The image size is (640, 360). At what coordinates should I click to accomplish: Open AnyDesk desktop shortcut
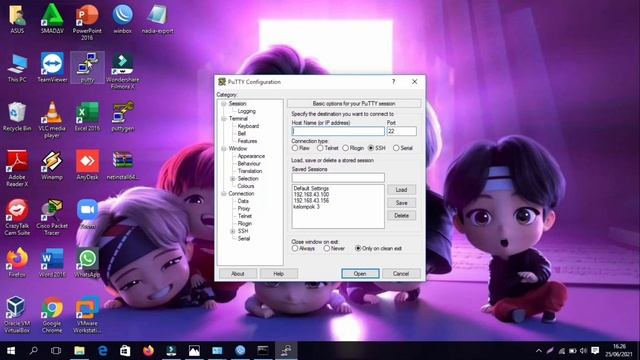pos(87,165)
